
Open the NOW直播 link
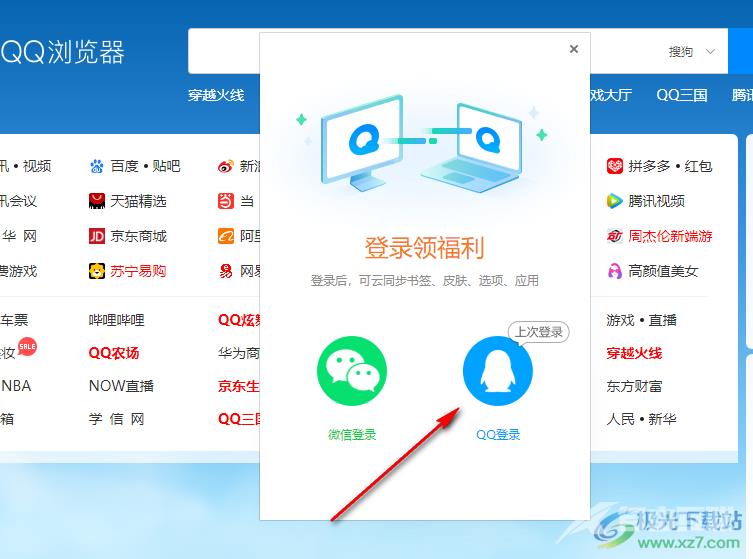121,386
